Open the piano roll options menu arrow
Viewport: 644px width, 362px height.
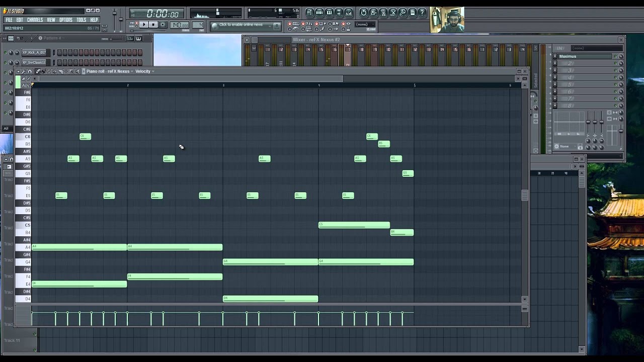(x=19, y=71)
